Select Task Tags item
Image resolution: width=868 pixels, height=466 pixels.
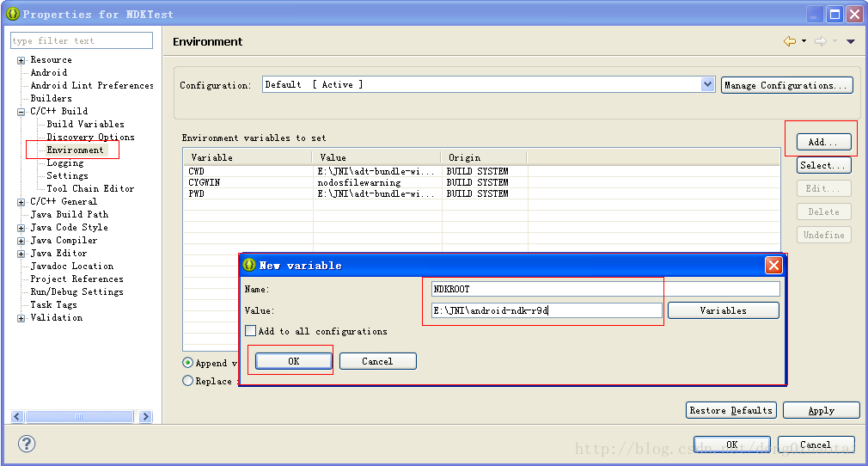point(53,304)
